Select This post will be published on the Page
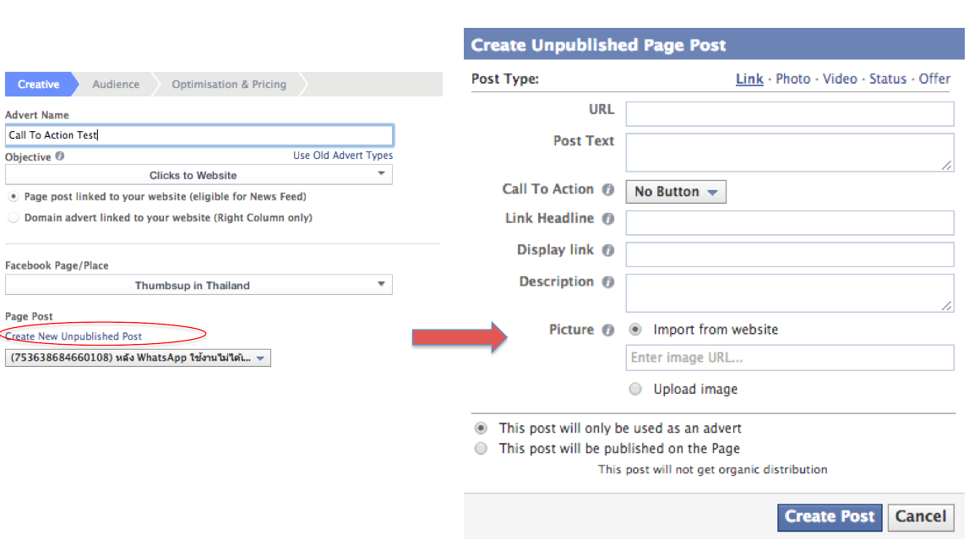Image resolution: width=980 pixels, height=546 pixels. (481, 449)
